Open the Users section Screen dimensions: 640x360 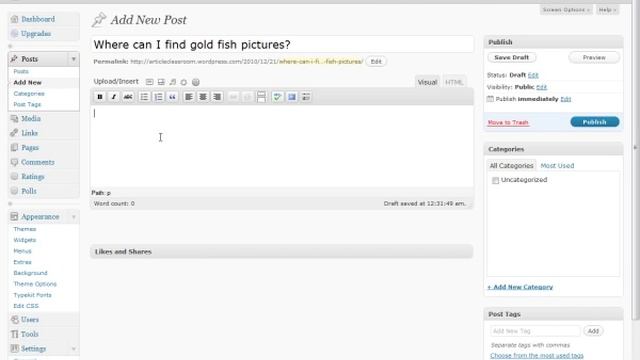(30, 320)
